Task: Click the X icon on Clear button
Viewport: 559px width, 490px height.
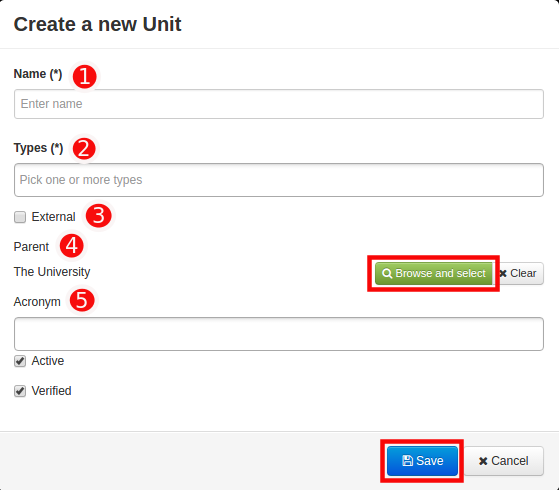Action: (503, 274)
